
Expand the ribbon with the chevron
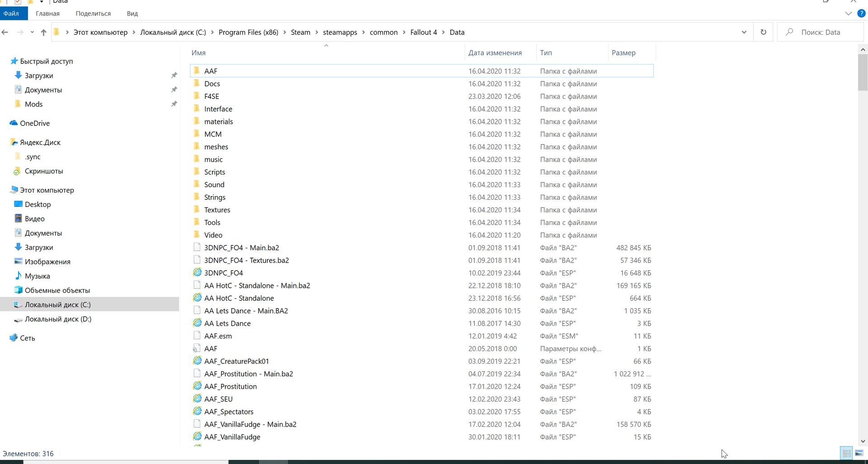[848, 14]
